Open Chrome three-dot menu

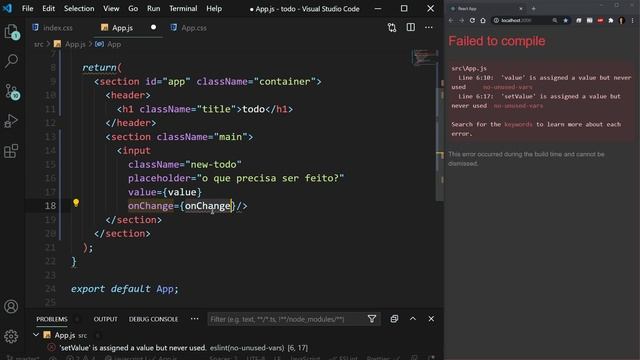[x=633, y=20]
